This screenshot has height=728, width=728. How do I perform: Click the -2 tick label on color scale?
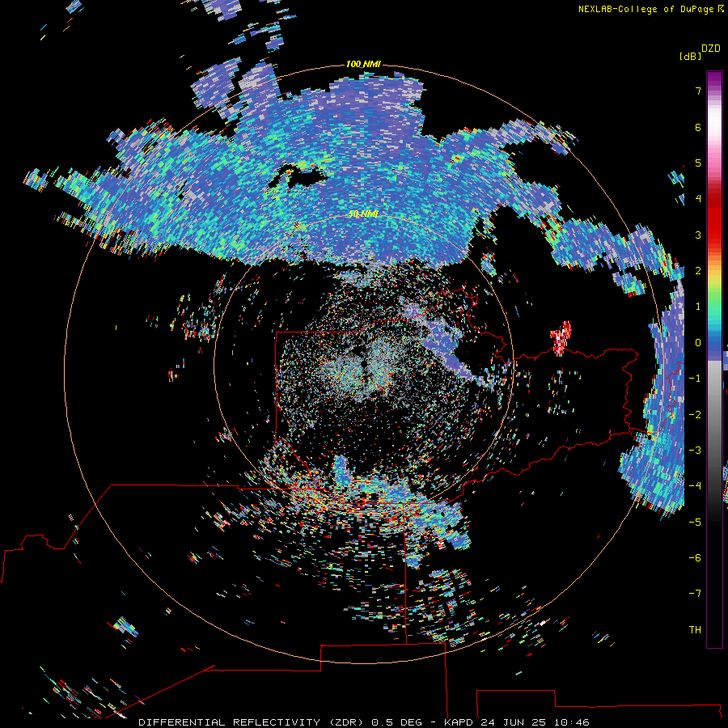[695, 415]
